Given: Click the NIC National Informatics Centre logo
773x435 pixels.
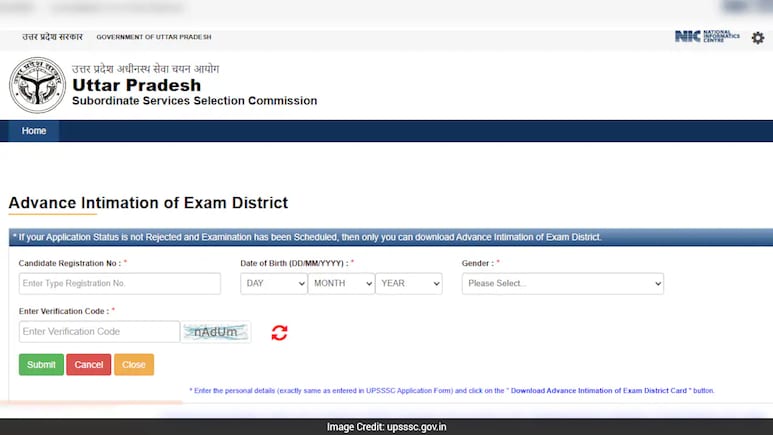Looking at the screenshot, I should click(707, 36).
